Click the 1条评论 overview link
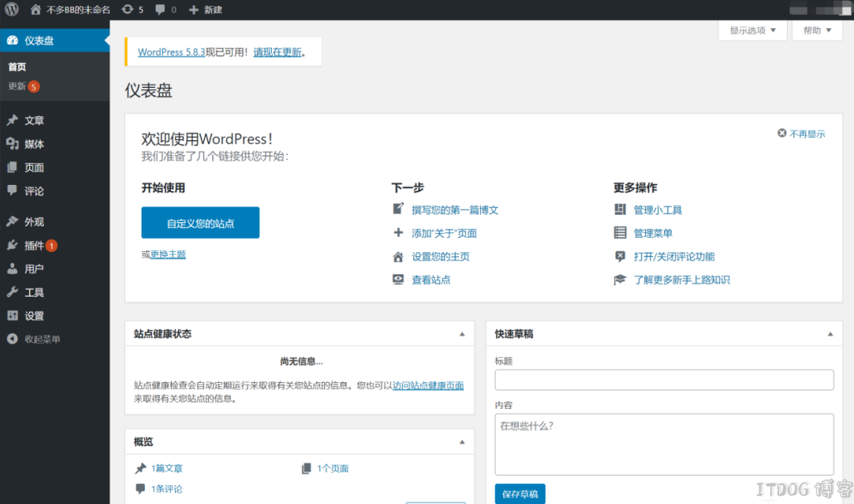The width and height of the screenshot is (854, 504). pos(167,489)
